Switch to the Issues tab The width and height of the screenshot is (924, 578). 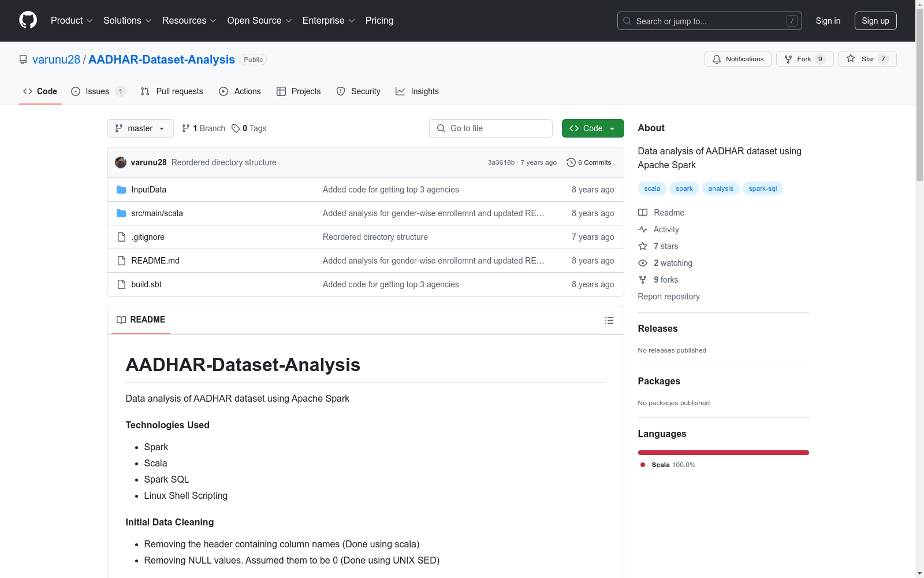(98, 91)
